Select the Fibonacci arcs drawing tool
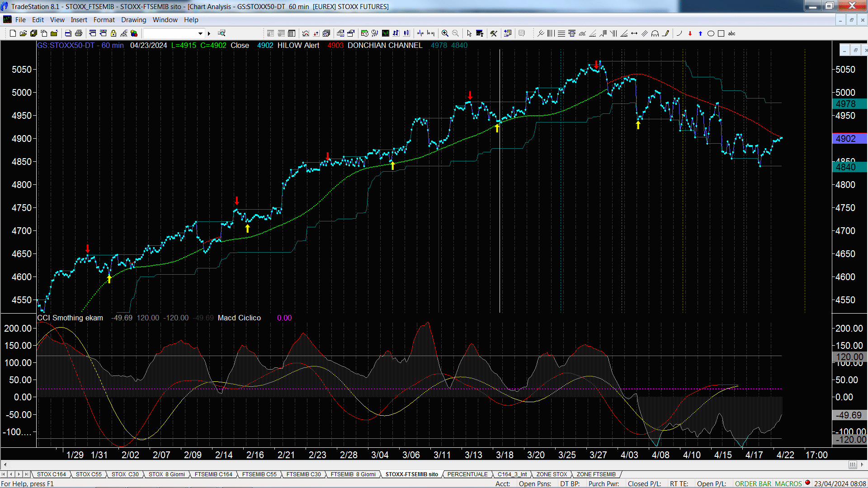Viewport: 868px width, 488px height. [582, 33]
